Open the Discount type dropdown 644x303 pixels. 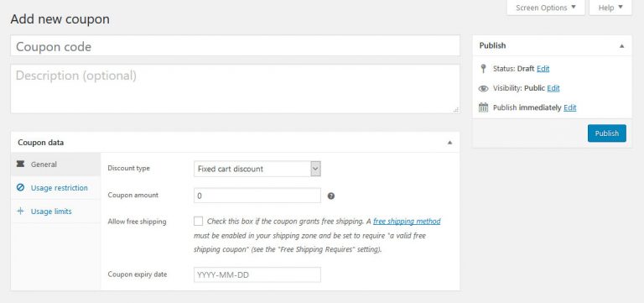pos(257,169)
